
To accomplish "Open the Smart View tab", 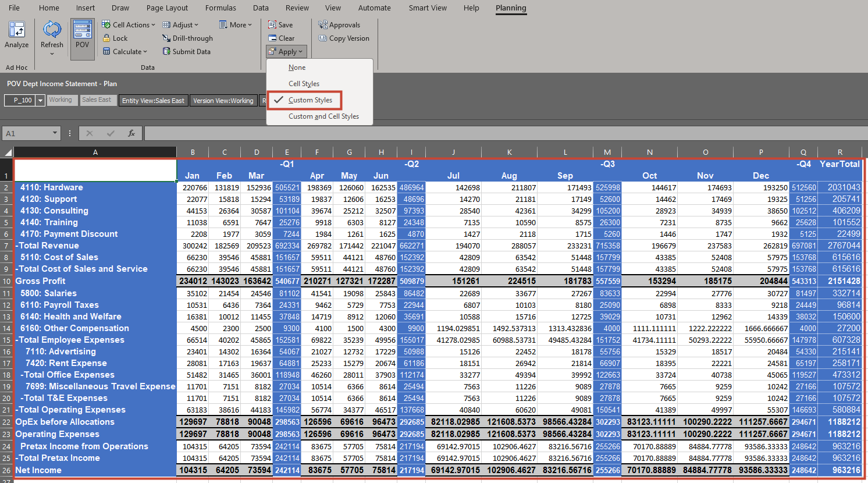I will click(x=428, y=8).
